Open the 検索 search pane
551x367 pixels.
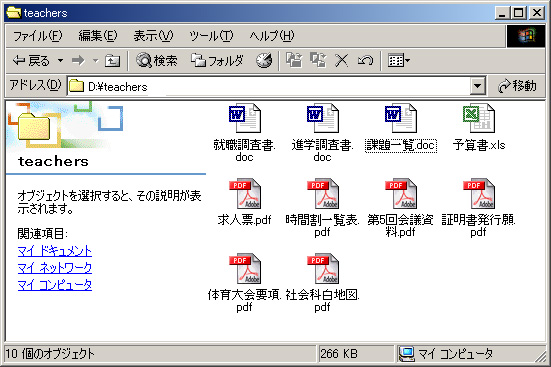coord(157,61)
